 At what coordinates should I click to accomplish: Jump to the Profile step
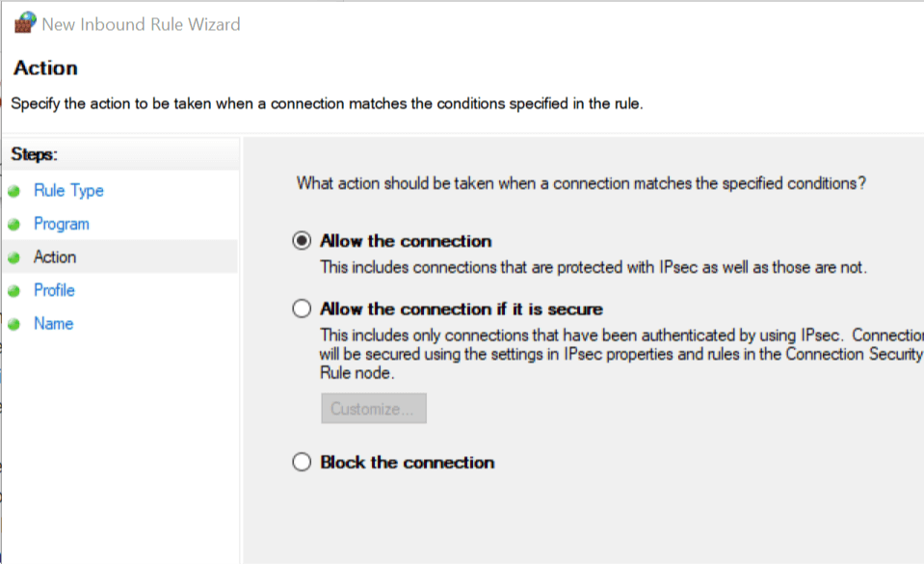[54, 290]
